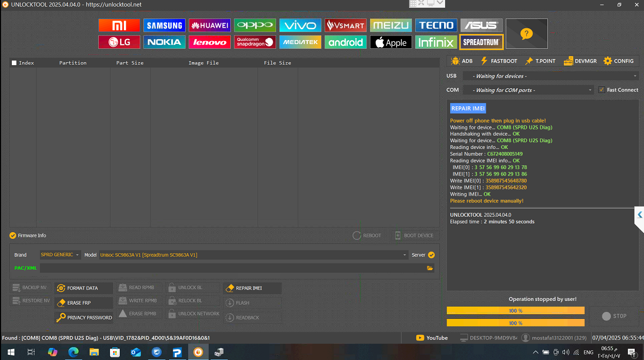Screen dimensions: 644x360
Task: Open Windows Start menu
Action: pyautogui.click(x=11, y=352)
